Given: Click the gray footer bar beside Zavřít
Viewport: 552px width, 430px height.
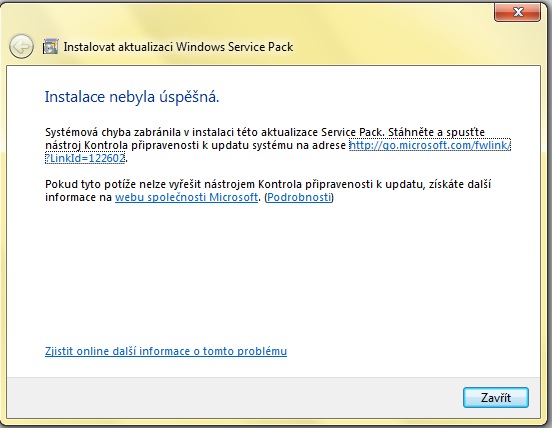Looking at the screenshot, I should coord(232,398).
